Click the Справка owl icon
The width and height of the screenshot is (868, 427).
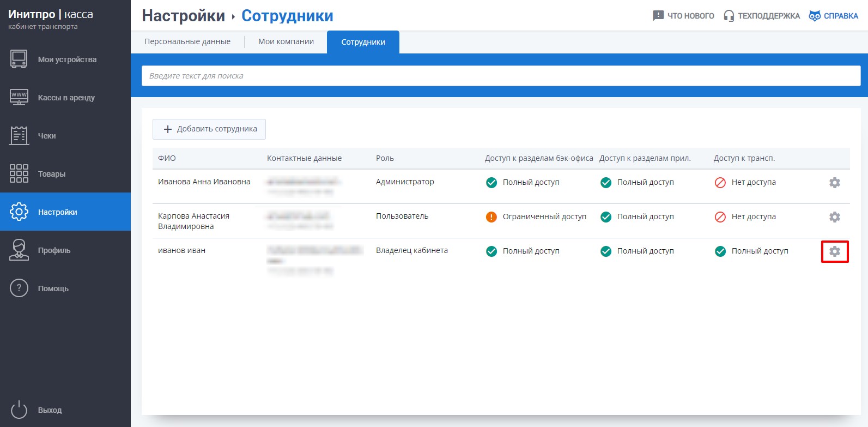[815, 16]
